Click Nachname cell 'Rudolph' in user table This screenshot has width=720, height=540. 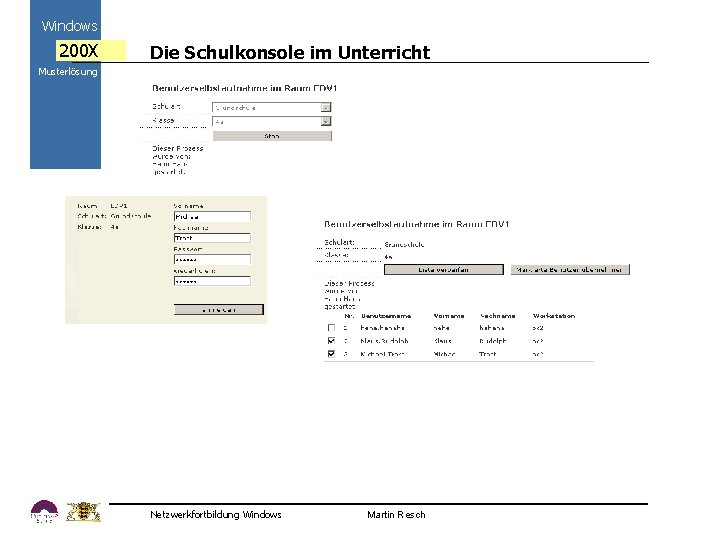tap(493, 341)
